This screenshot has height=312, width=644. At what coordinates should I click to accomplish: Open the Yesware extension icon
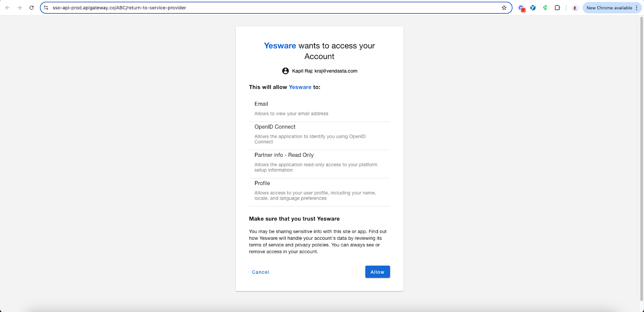point(533,8)
